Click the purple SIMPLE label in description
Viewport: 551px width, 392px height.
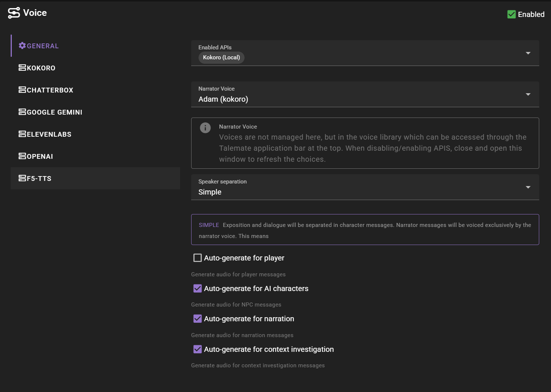pyautogui.click(x=209, y=225)
